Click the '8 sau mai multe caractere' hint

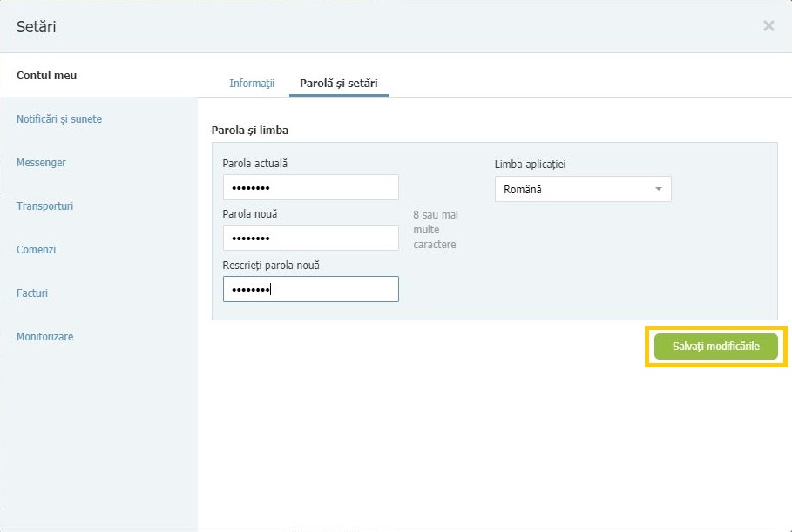click(x=436, y=230)
